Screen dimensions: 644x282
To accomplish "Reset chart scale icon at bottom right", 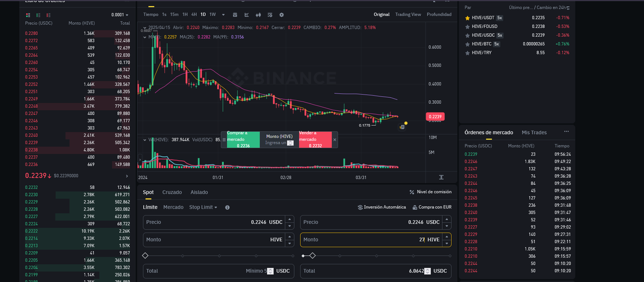I will pyautogui.click(x=441, y=177).
